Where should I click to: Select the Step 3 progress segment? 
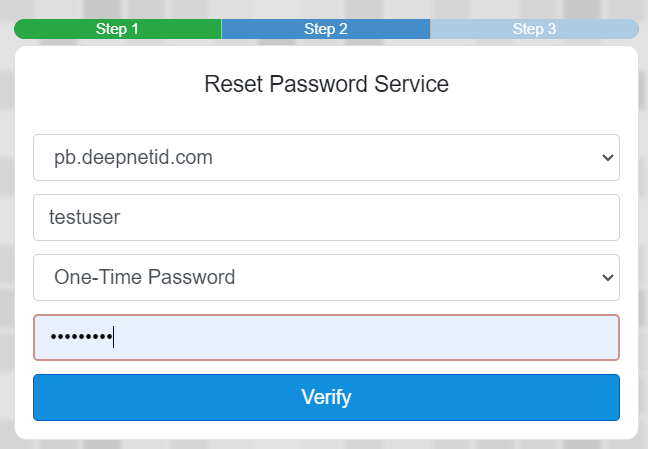click(x=534, y=29)
